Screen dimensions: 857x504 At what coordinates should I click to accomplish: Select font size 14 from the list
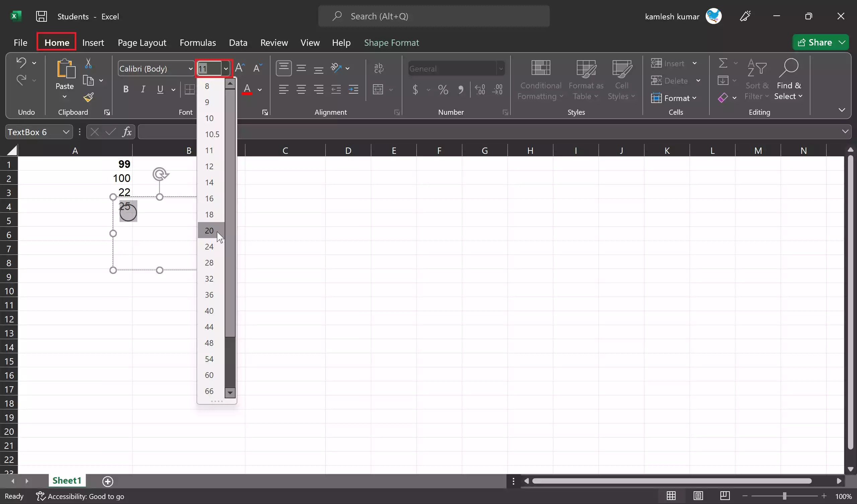click(209, 183)
